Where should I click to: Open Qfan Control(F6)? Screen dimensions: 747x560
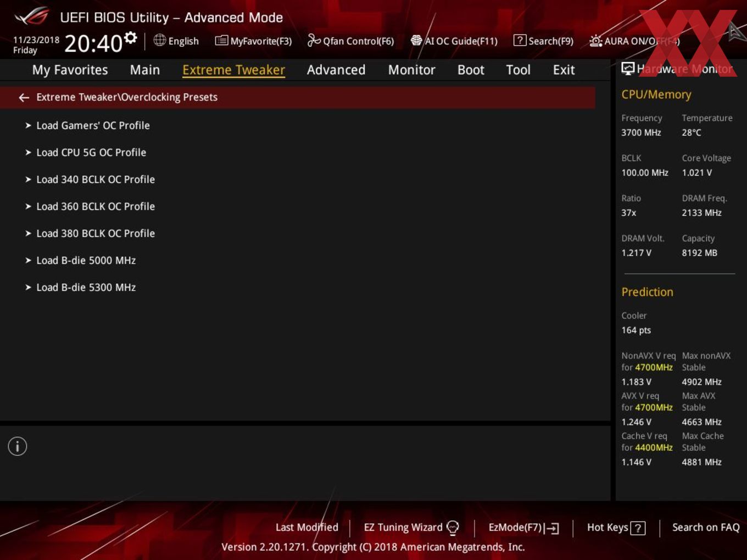350,41
